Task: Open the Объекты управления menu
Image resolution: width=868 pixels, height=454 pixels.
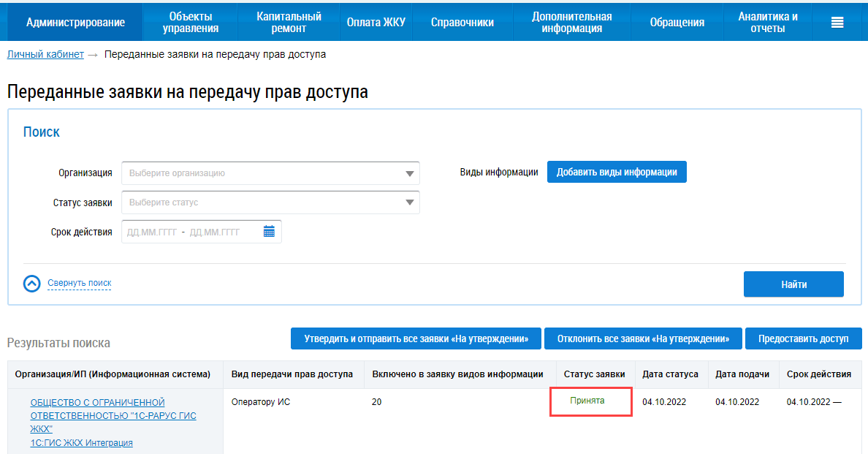Action: point(191,23)
